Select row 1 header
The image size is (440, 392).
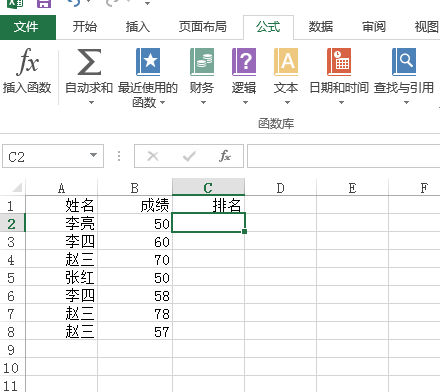tap(12, 205)
